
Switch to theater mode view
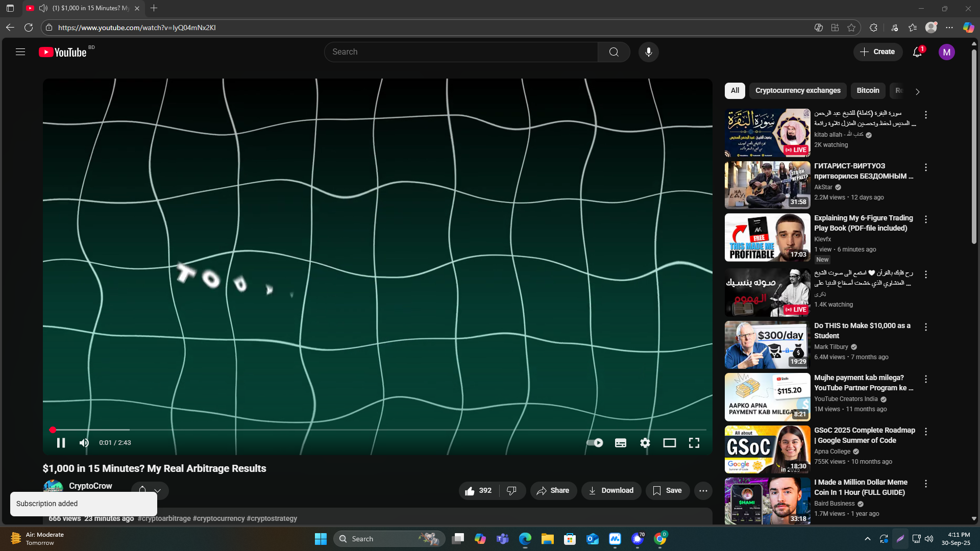pyautogui.click(x=669, y=443)
